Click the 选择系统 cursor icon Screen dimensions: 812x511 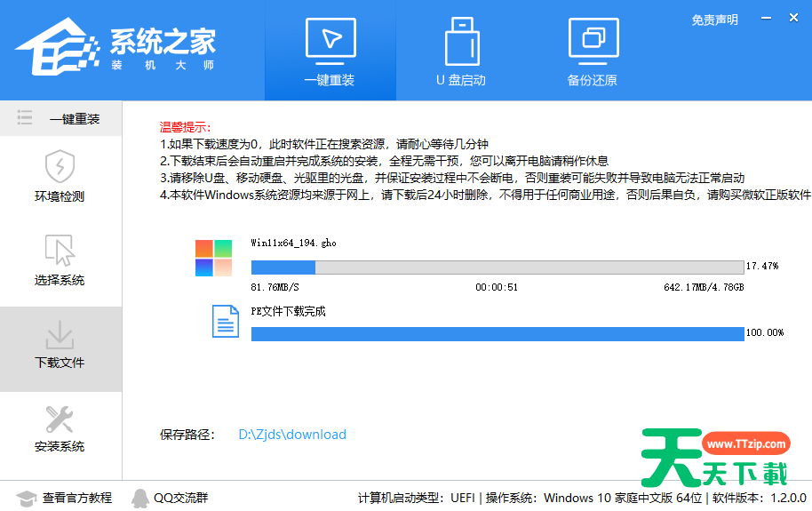(60, 250)
